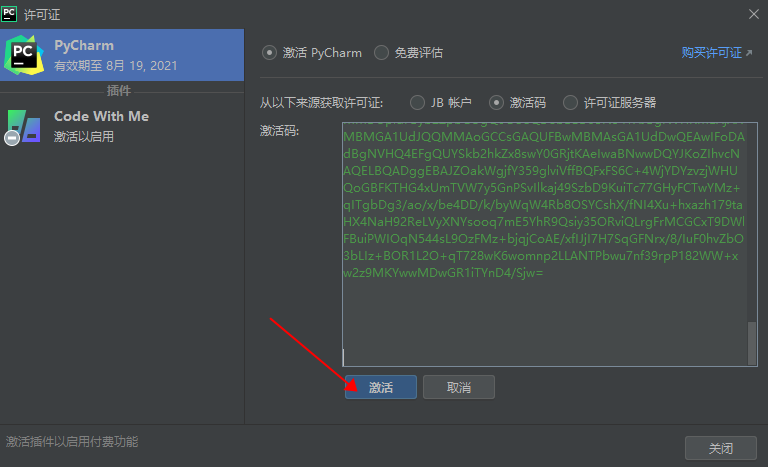Choose the 免费评估 radio option
The image size is (768, 467).
coord(382,53)
